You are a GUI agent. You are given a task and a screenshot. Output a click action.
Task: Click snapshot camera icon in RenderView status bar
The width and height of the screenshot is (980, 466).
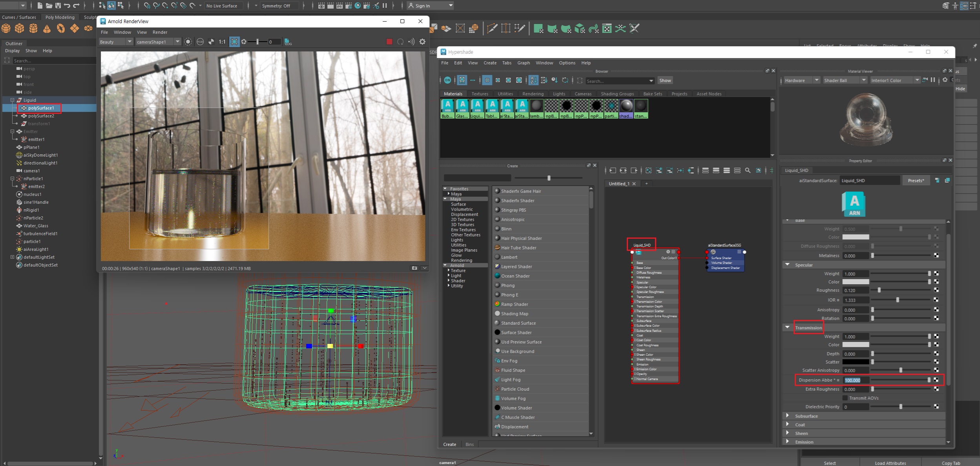click(x=414, y=268)
